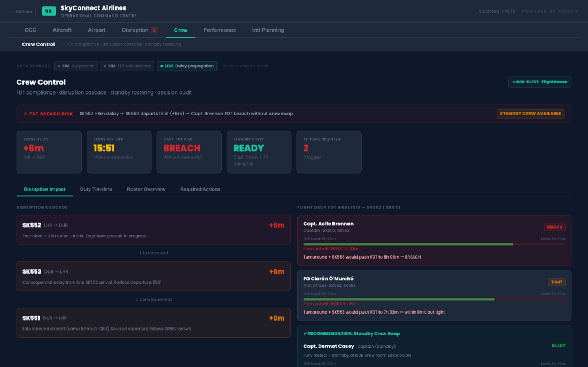Open the Required Actions tab
This screenshot has width=588, height=367.
pos(200,189)
